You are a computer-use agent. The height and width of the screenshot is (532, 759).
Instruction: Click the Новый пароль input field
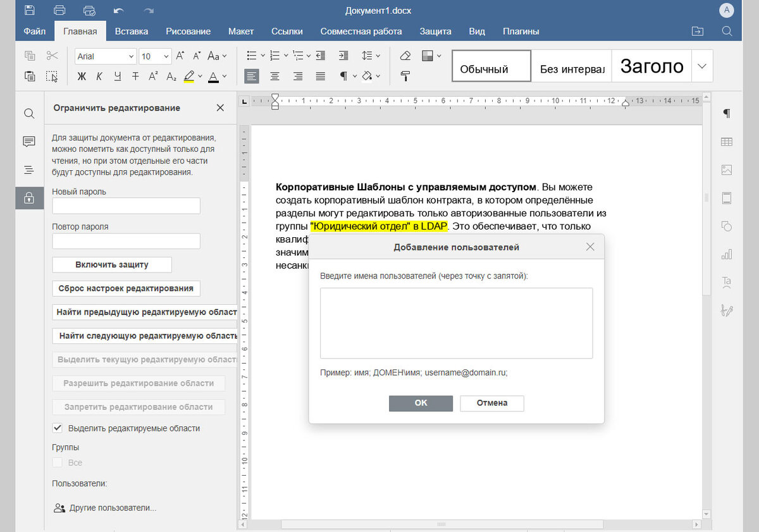126,206
